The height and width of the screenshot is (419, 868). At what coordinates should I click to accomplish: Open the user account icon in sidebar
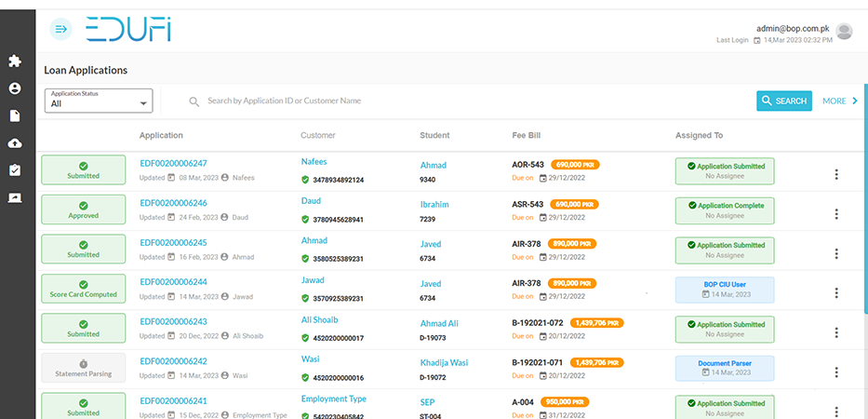coord(14,88)
